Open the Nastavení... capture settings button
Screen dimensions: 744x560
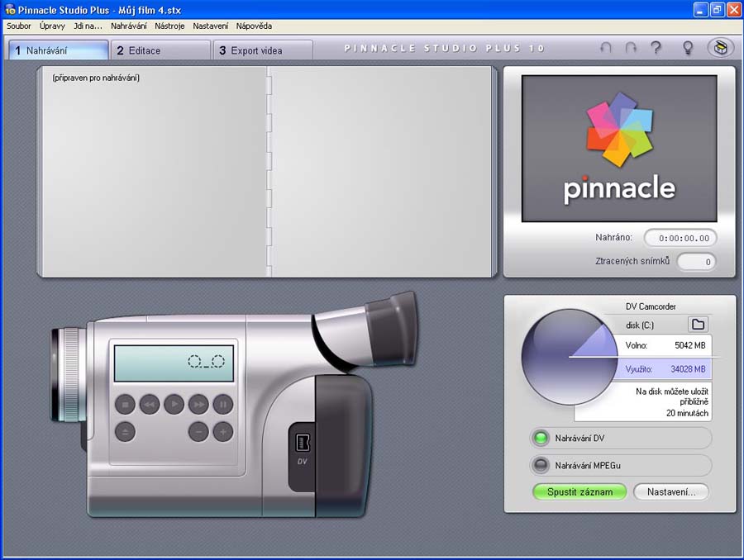tap(670, 492)
